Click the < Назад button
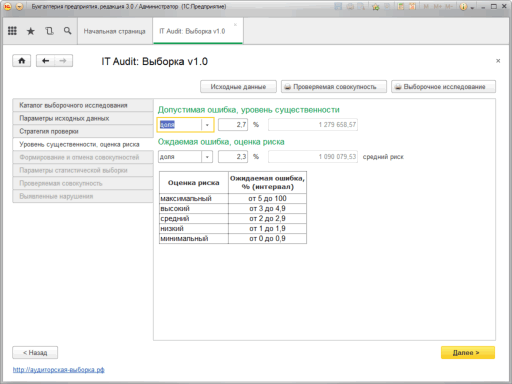This screenshot has width=512, height=384. pyautogui.click(x=35, y=352)
